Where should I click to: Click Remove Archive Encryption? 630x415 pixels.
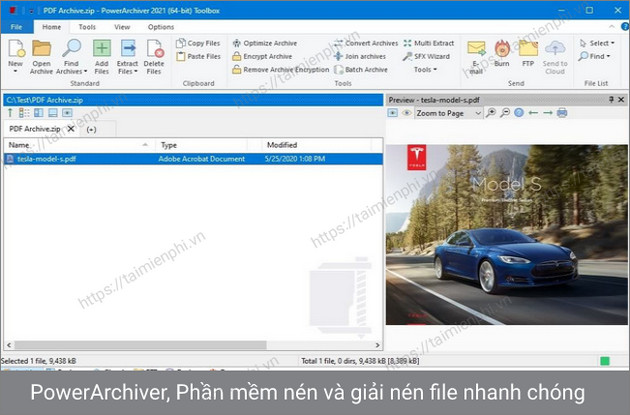[x=280, y=70]
